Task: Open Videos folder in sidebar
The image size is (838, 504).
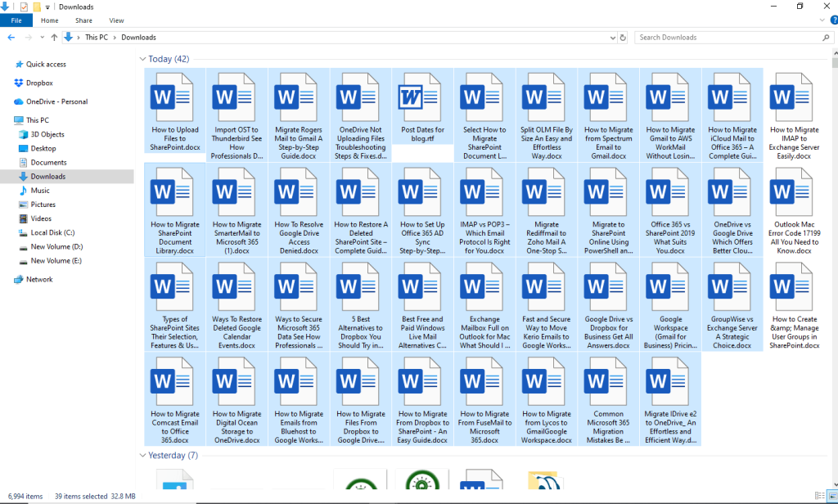Action: pyautogui.click(x=41, y=218)
